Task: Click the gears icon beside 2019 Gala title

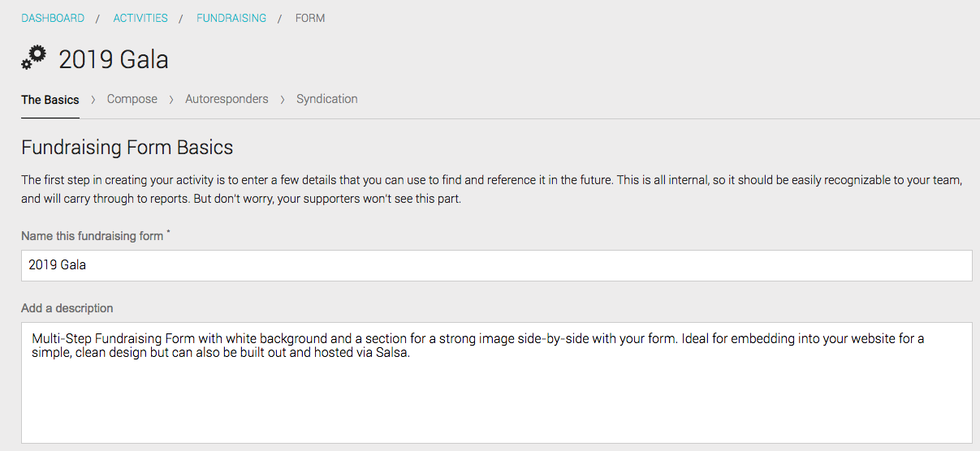Action: pos(34,58)
